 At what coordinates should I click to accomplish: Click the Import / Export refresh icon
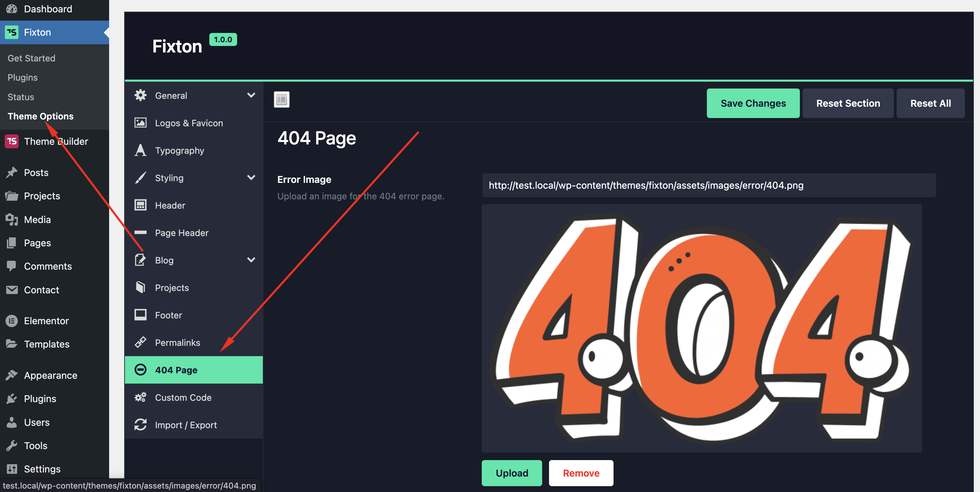pos(140,425)
